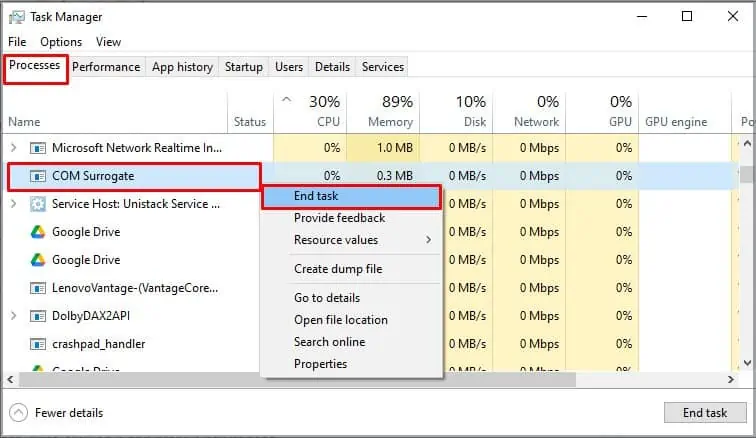Click the Fewer details link

tap(69, 413)
